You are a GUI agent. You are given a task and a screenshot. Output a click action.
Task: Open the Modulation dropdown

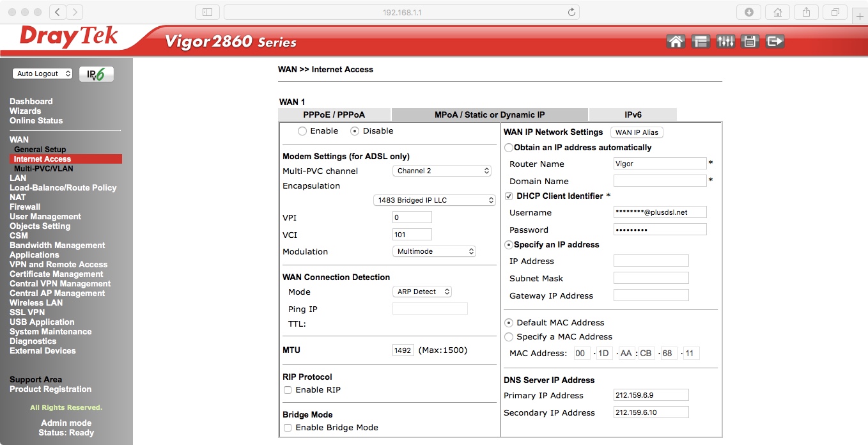(x=434, y=251)
